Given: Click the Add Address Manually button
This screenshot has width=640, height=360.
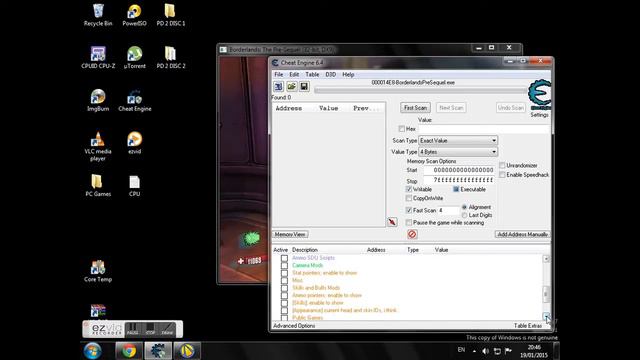Looking at the screenshot, I should pos(522,234).
